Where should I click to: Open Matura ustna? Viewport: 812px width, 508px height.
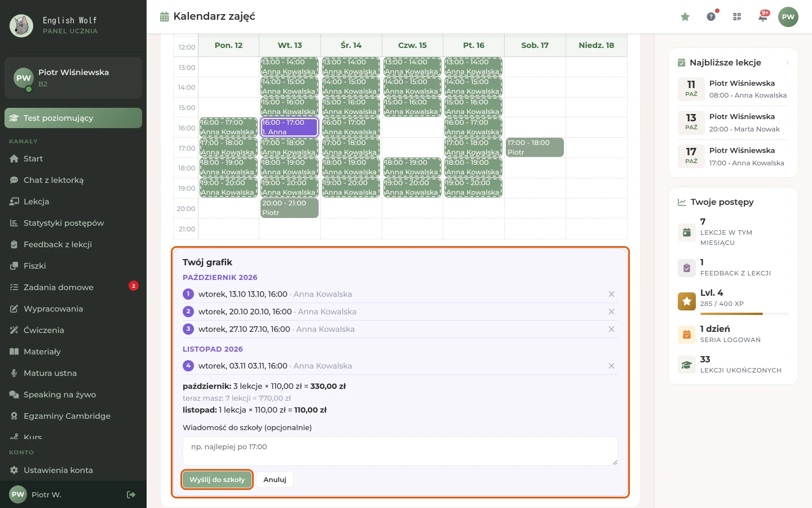pyautogui.click(x=73, y=373)
